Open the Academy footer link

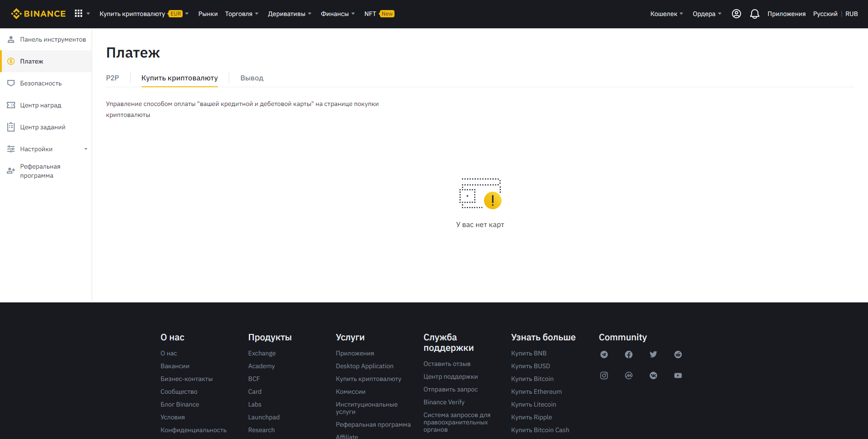[x=261, y=366]
